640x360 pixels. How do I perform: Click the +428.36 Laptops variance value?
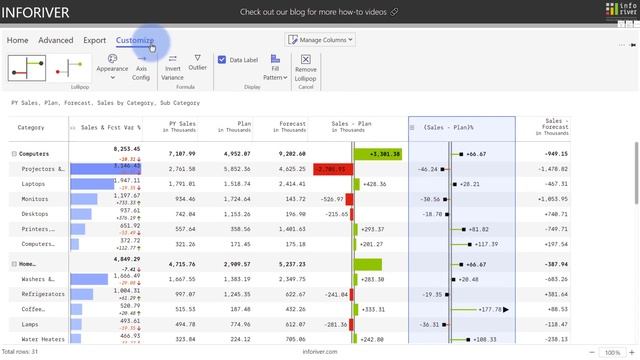pyautogui.click(x=374, y=184)
